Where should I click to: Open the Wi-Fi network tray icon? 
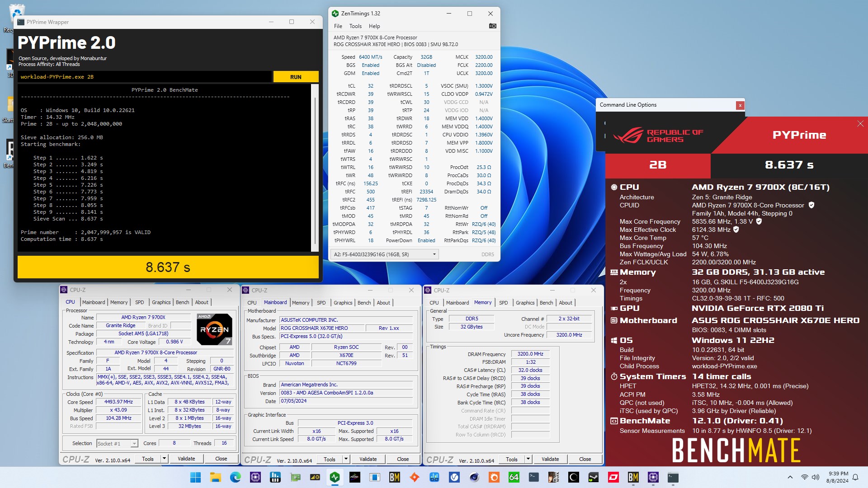click(804, 477)
